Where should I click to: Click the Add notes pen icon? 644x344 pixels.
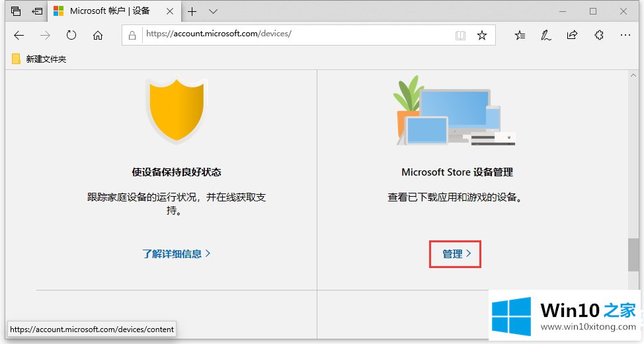pyautogui.click(x=545, y=35)
